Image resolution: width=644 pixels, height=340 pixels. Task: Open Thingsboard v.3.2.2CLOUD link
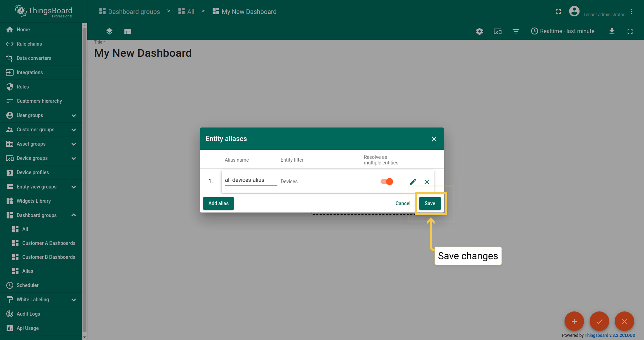[610, 335]
